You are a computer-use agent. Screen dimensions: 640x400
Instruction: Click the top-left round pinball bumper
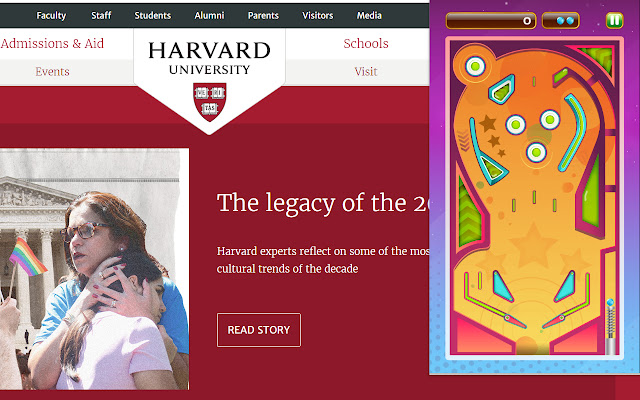475,66
